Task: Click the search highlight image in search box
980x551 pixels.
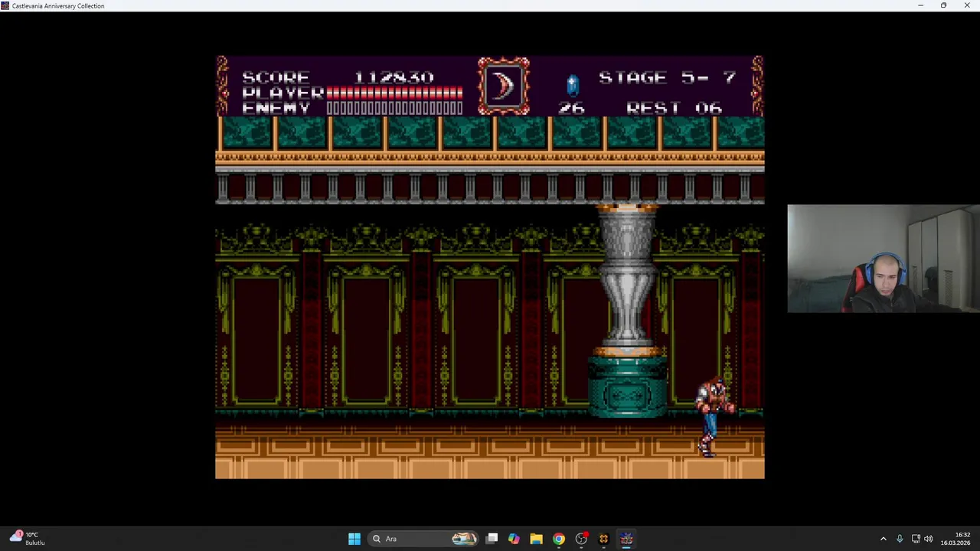Action: coord(464,539)
